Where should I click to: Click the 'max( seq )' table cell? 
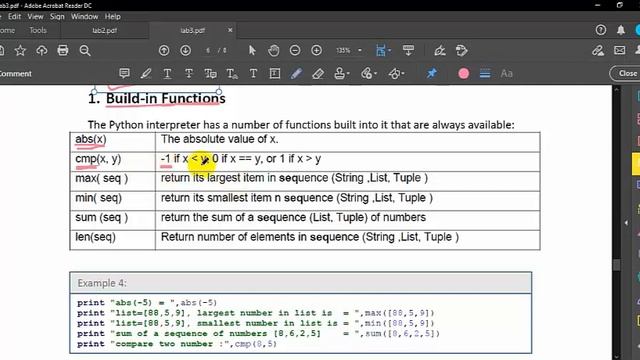[113, 181]
